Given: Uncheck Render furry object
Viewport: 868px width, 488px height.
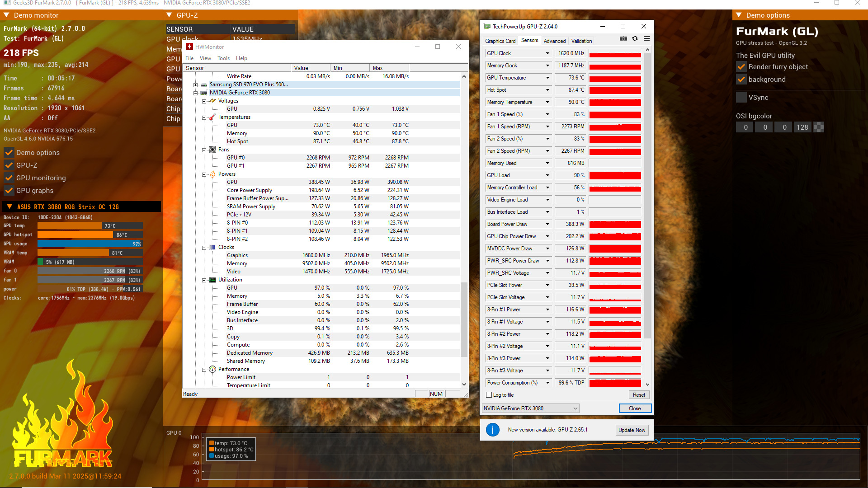Looking at the screenshot, I should click(741, 67).
